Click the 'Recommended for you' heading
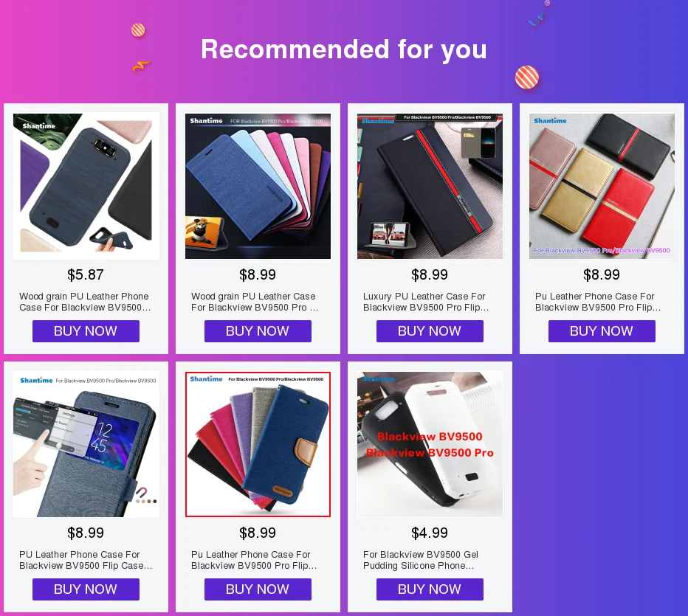The image size is (688, 616). pos(344,49)
